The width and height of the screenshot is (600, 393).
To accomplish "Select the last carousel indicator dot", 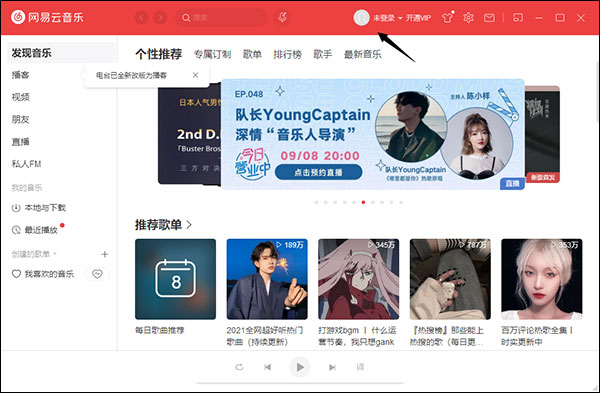I will [401, 202].
